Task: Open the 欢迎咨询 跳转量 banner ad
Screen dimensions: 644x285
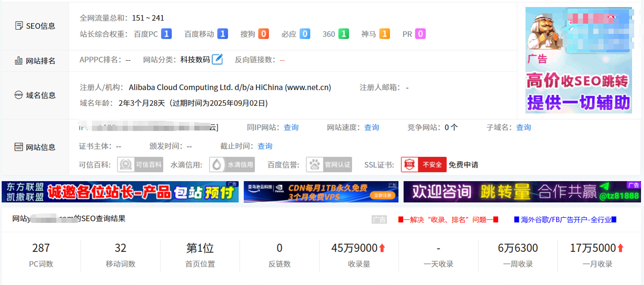Action: [522, 192]
